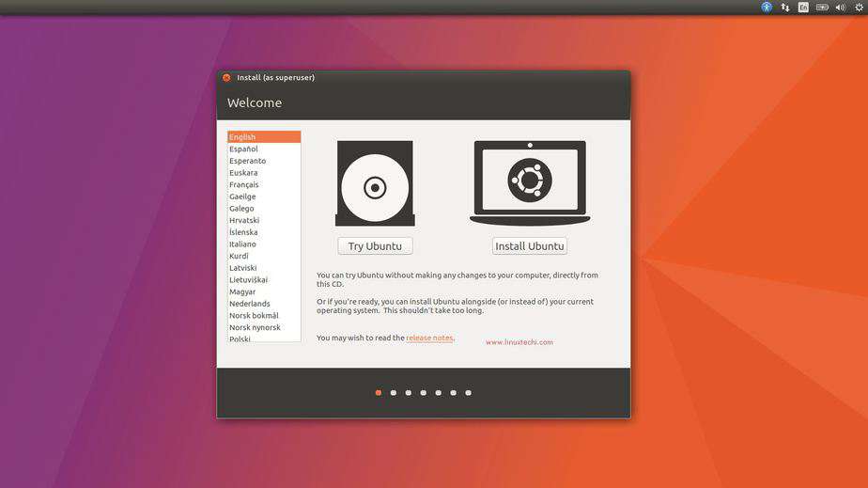Select Français in the language list

(x=264, y=184)
